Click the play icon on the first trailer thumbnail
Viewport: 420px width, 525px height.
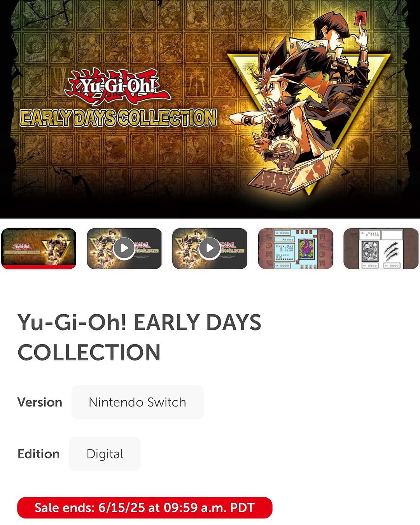coord(124,248)
